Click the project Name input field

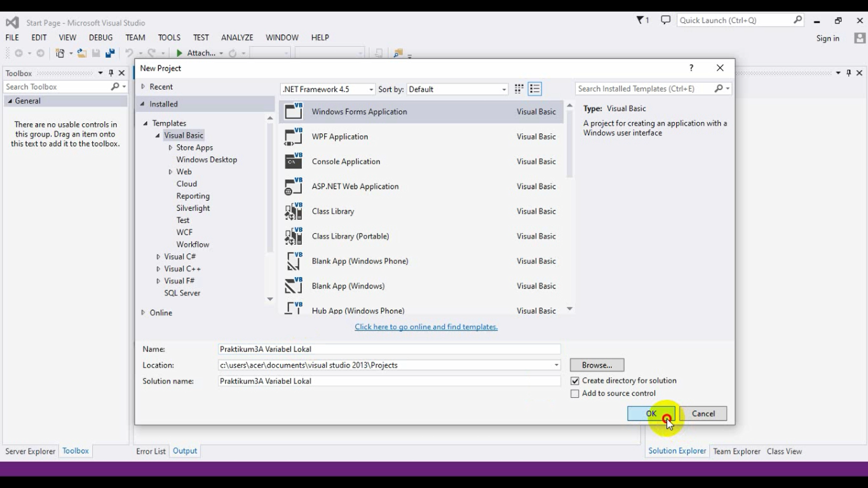(x=389, y=349)
